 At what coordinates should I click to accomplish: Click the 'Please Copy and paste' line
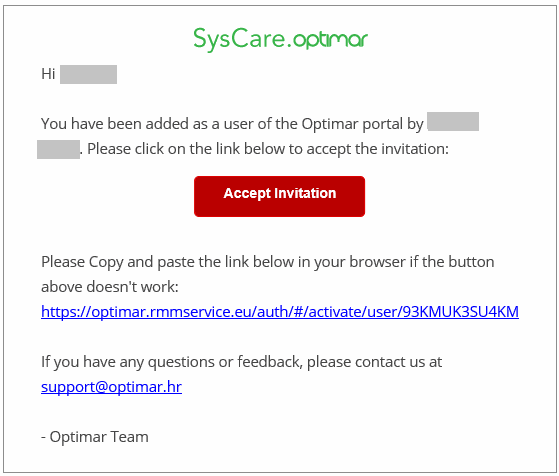point(267,262)
